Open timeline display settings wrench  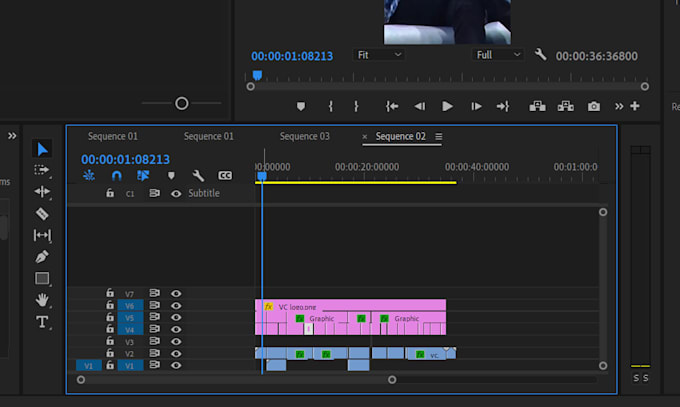pos(198,175)
